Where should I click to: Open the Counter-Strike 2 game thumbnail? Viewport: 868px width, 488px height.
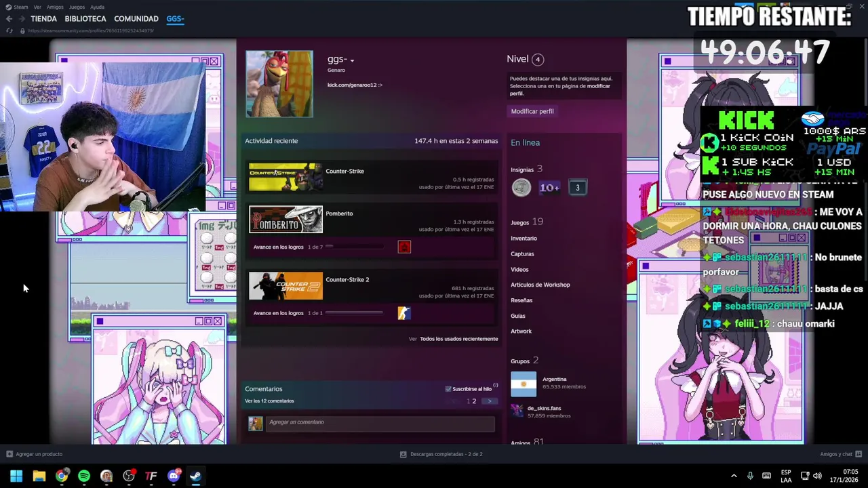[285, 286]
